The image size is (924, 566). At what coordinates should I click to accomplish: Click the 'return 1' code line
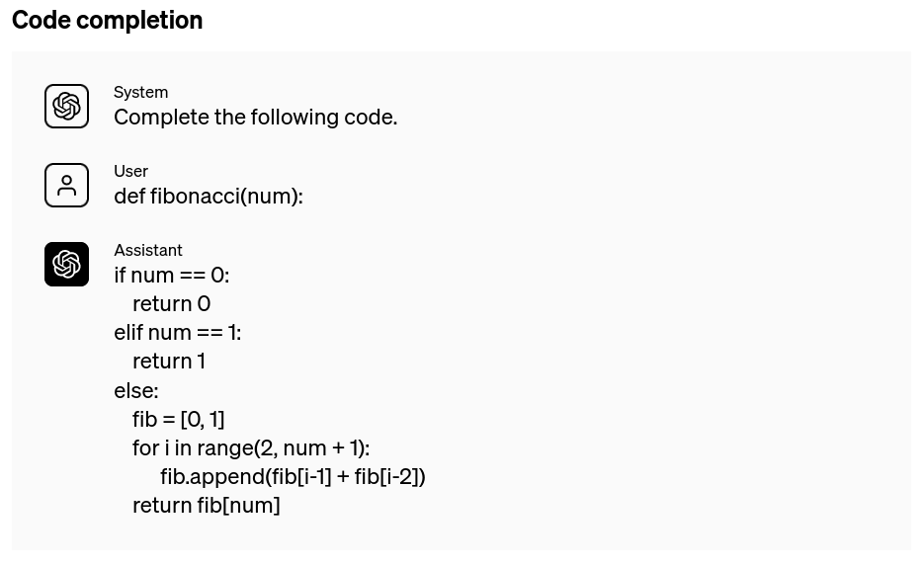[x=168, y=361]
